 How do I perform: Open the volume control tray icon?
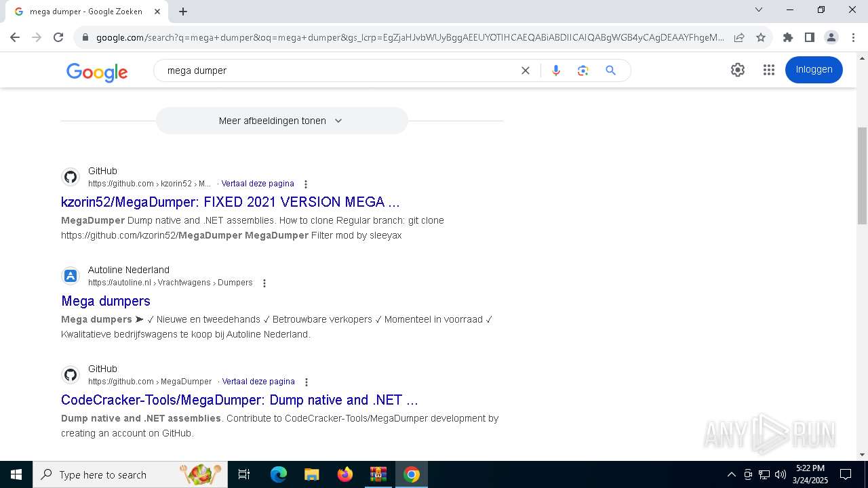781,474
